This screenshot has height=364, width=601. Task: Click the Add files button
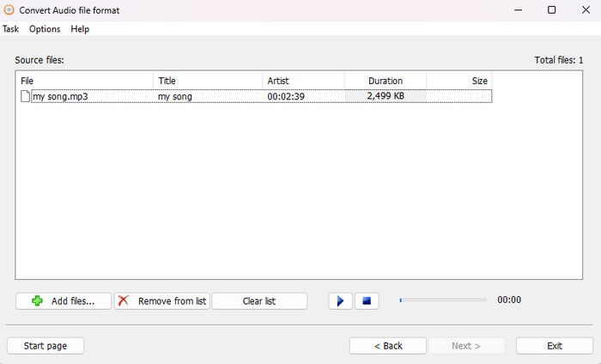pyautogui.click(x=64, y=301)
